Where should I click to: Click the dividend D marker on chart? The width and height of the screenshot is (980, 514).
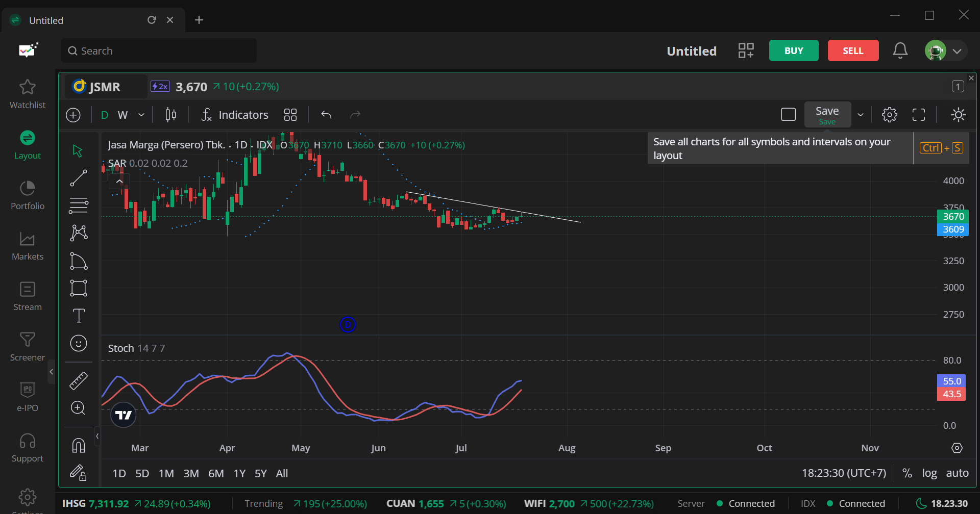pos(348,324)
